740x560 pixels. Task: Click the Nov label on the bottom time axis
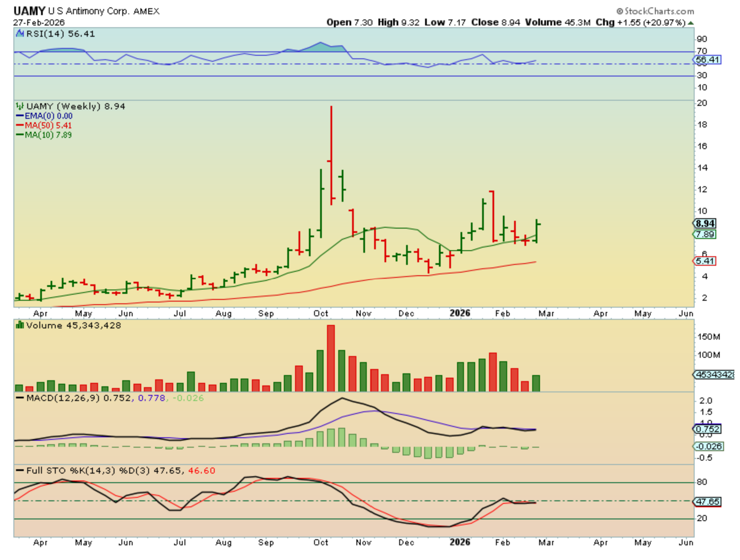pos(363,542)
